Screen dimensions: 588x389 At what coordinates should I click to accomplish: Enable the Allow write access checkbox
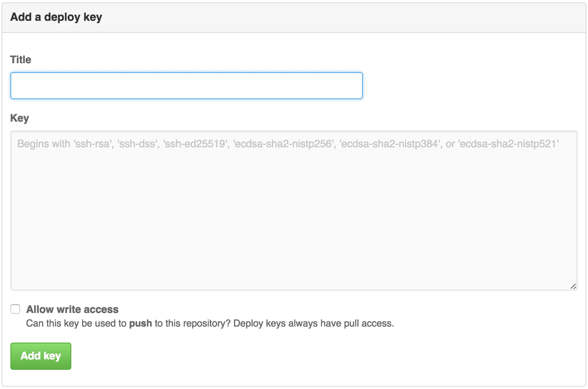(15, 309)
